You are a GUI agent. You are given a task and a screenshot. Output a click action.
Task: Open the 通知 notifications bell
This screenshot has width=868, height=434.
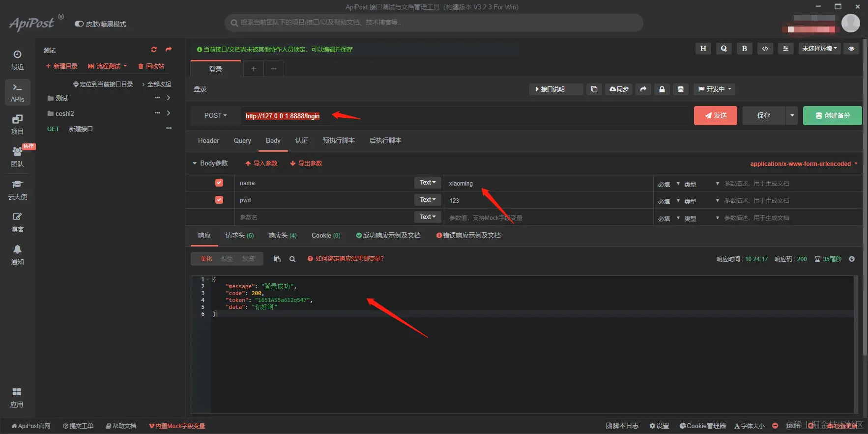17,255
